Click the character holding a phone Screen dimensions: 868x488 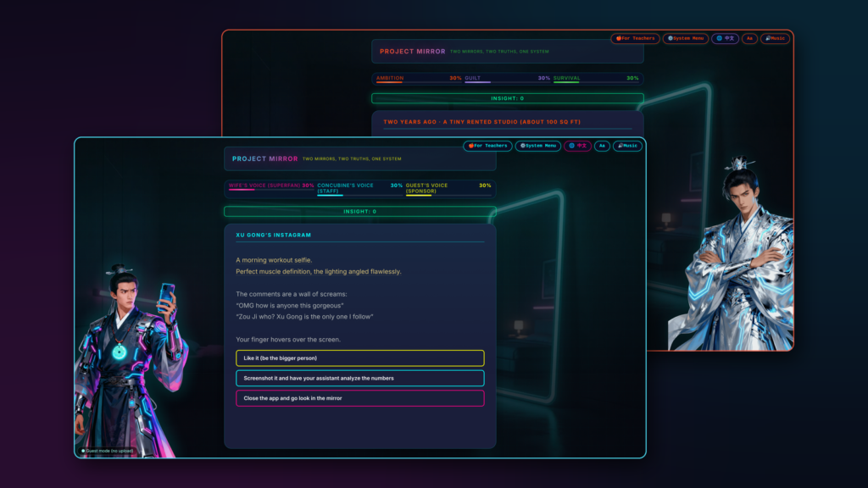coord(131,359)
